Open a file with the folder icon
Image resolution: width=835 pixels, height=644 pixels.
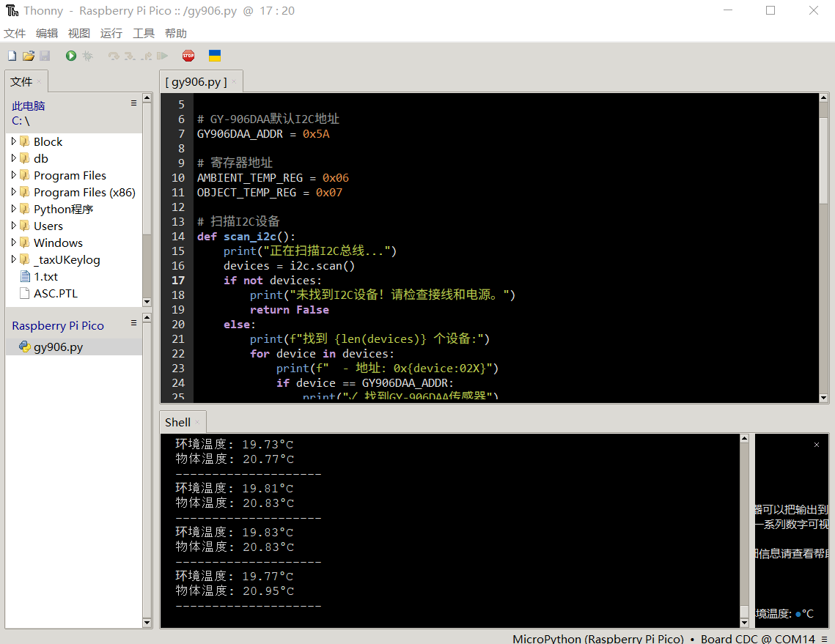[29, 56]
